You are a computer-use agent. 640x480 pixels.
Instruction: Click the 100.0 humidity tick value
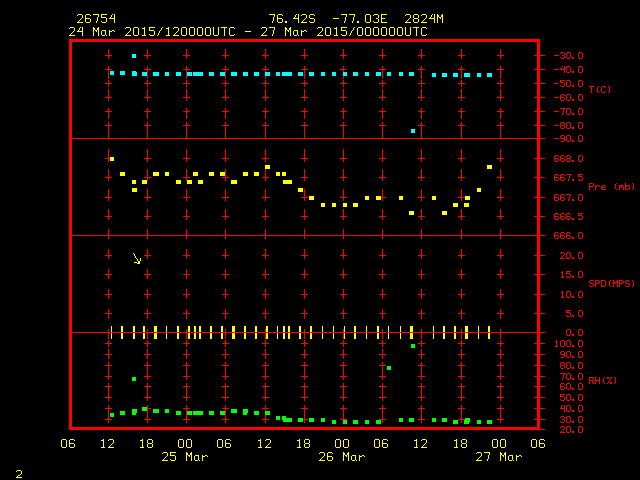click(x=569, y=344)
